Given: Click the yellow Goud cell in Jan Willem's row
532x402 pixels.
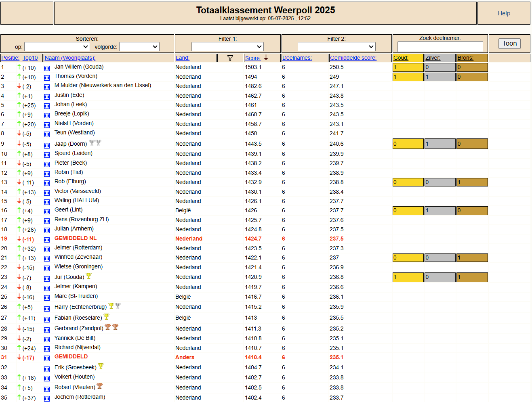Looking at the screenshot, I should pyautogui.click(x=408, y=67).
